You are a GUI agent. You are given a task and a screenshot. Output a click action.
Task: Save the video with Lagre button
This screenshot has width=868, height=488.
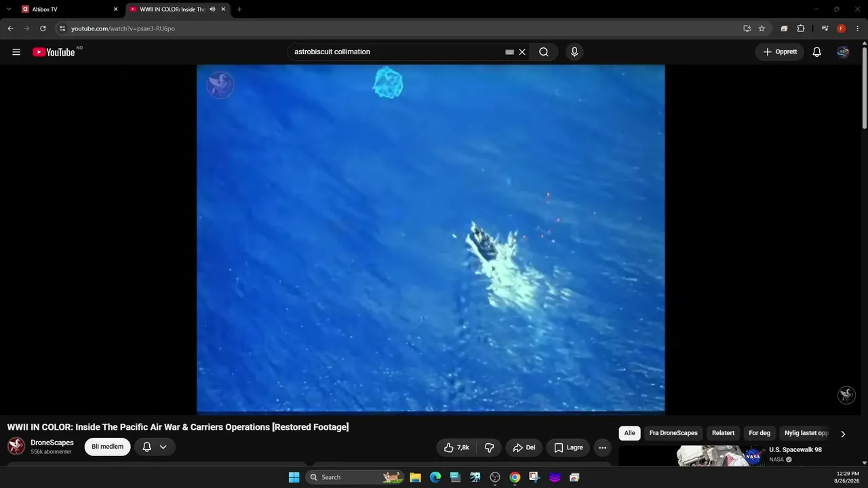pyautogui.click(x=568, y=447)
